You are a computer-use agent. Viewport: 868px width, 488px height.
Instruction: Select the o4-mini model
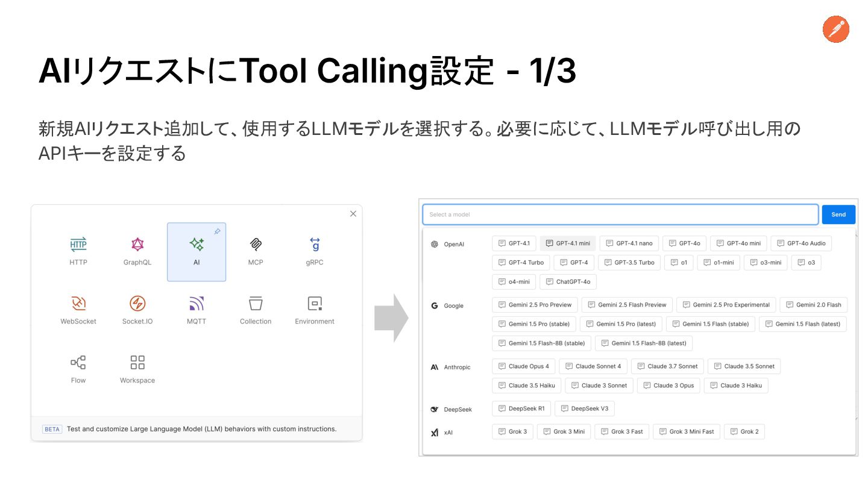click(514, 282)
